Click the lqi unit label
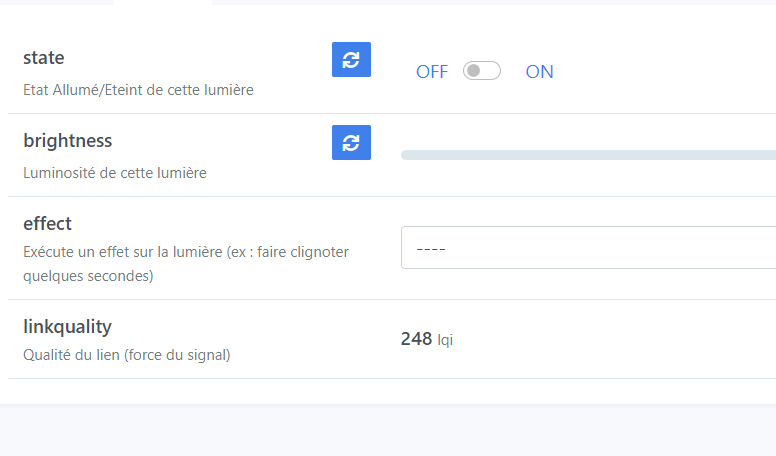This screenshot has height=456, width=776. pos(445,340)
